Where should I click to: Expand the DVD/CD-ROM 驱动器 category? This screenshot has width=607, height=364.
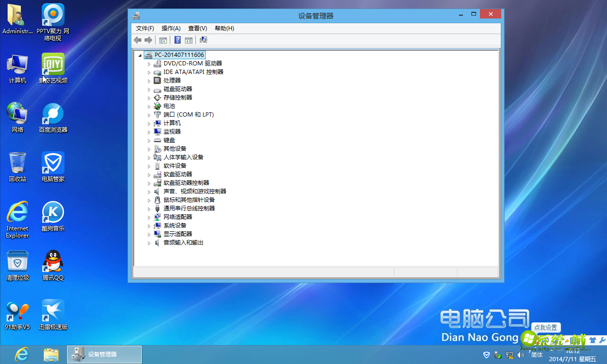tap(149, 63)
